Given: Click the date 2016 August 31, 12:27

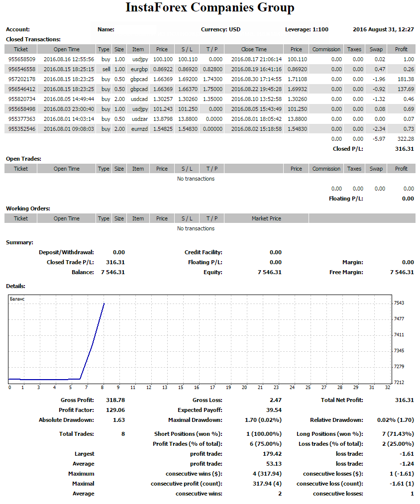Looking at the screenshot, I should point(383,29).
